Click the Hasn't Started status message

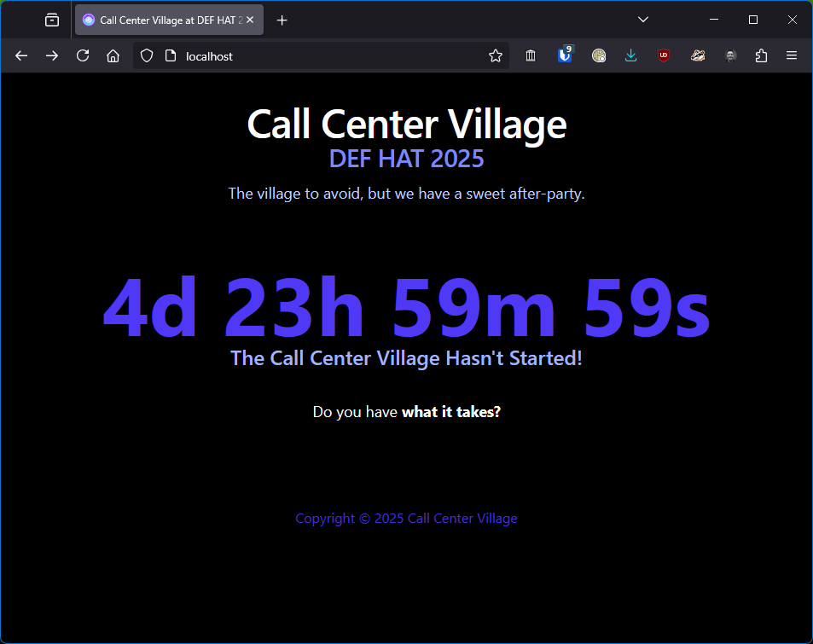point(406,358)
